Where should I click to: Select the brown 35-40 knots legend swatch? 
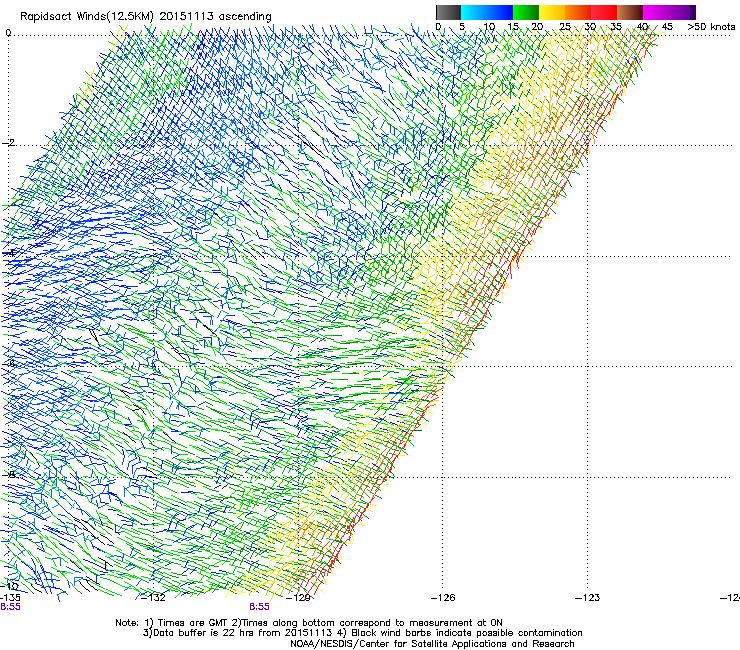click(630, 12)
